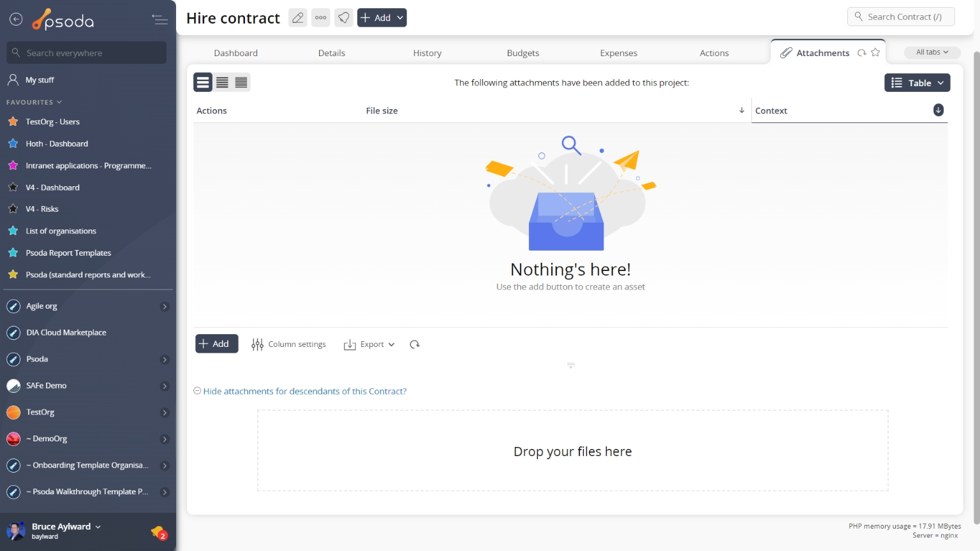Switch to the Budgets tab
The height and width of the screenshot is (551, 980).
coord(523,53)
